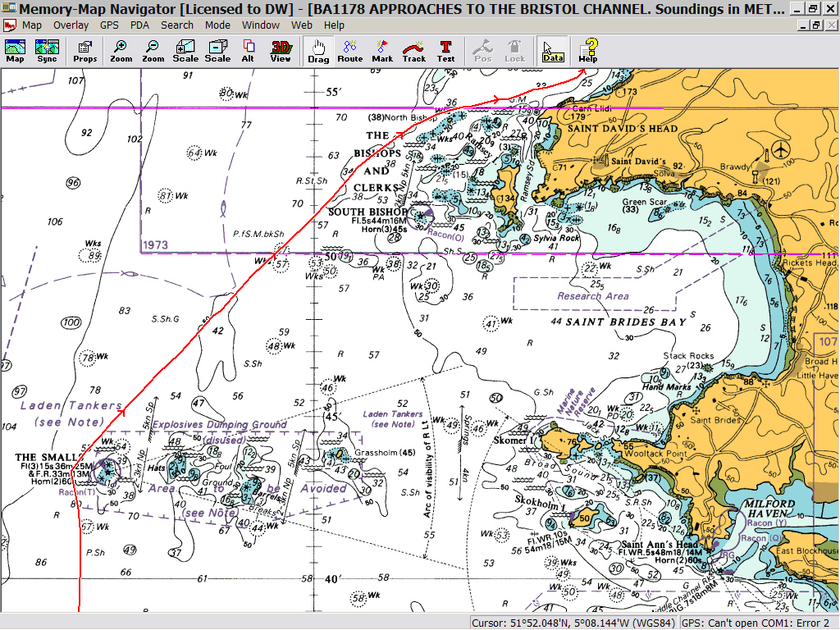Viewport: 840px width, 630px height.
Task: Open the PDA menu
Action: pyautogui.click(x=139, y=25)
